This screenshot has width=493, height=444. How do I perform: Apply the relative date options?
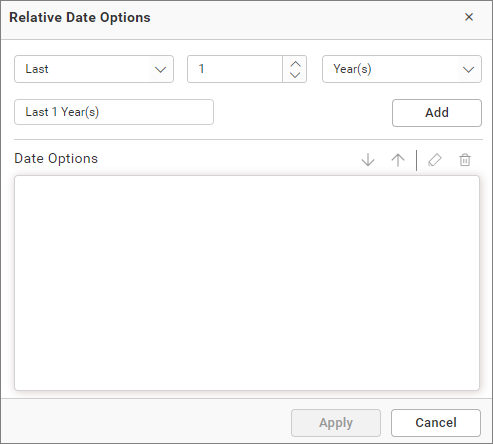click(x=336, y=423)
